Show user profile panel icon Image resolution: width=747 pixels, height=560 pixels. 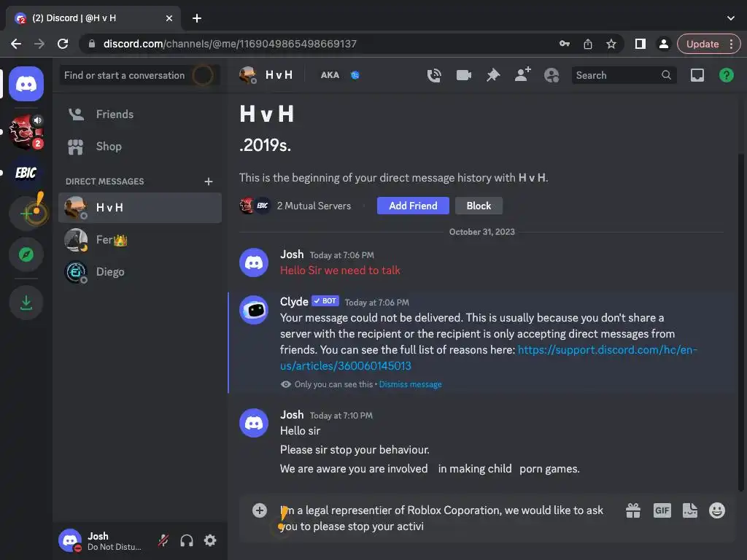[551, 75]
